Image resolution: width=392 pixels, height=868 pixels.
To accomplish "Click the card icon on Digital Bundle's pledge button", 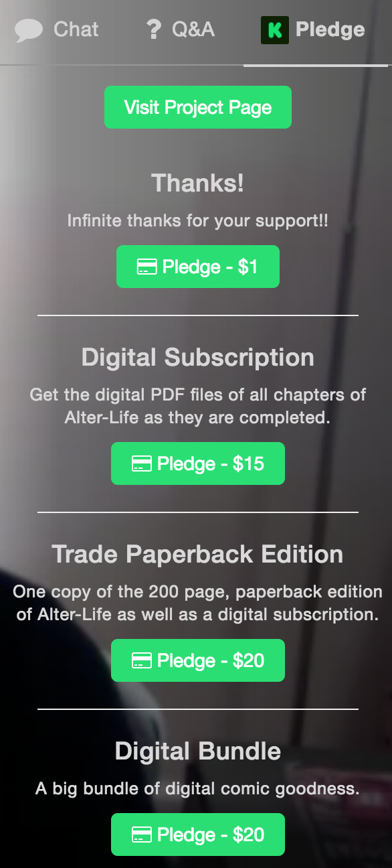I will pos(141,835).
